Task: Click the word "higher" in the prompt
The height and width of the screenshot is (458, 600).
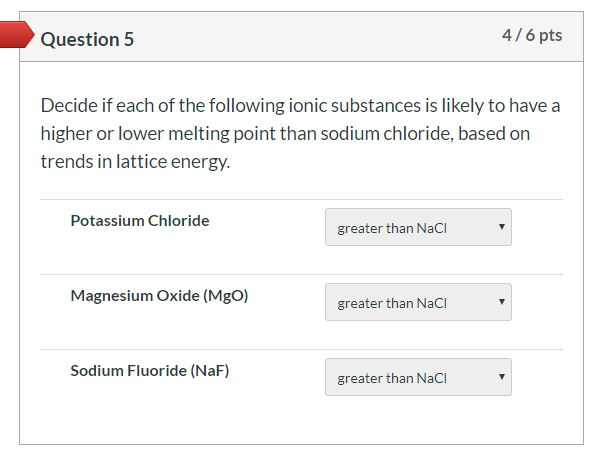Action: pos(65,134)
